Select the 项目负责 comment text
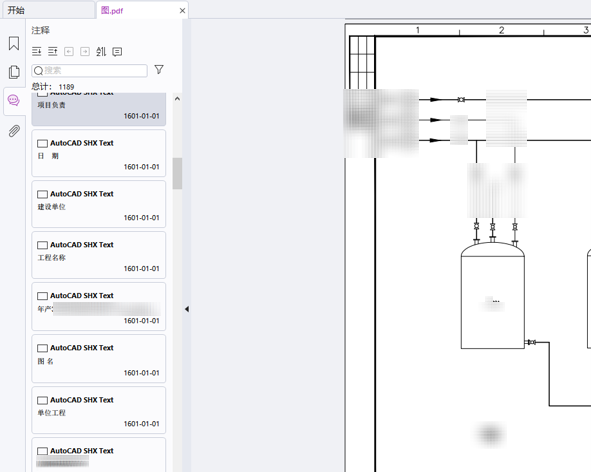The width and height of the screenshot is (591, 472). pos(51,105)
